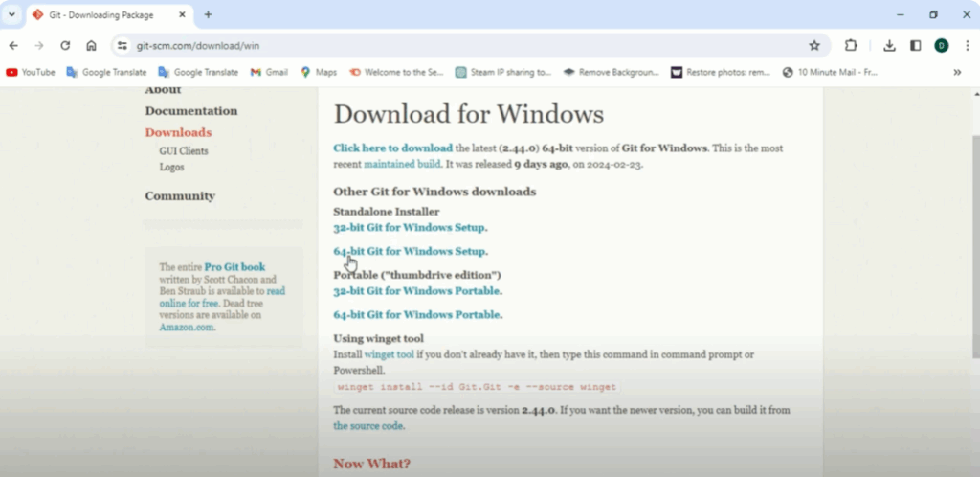Viewport: 980px width, 477px height.
Task: Click the 'Click here to download' link
Action: tap(392, 148)
